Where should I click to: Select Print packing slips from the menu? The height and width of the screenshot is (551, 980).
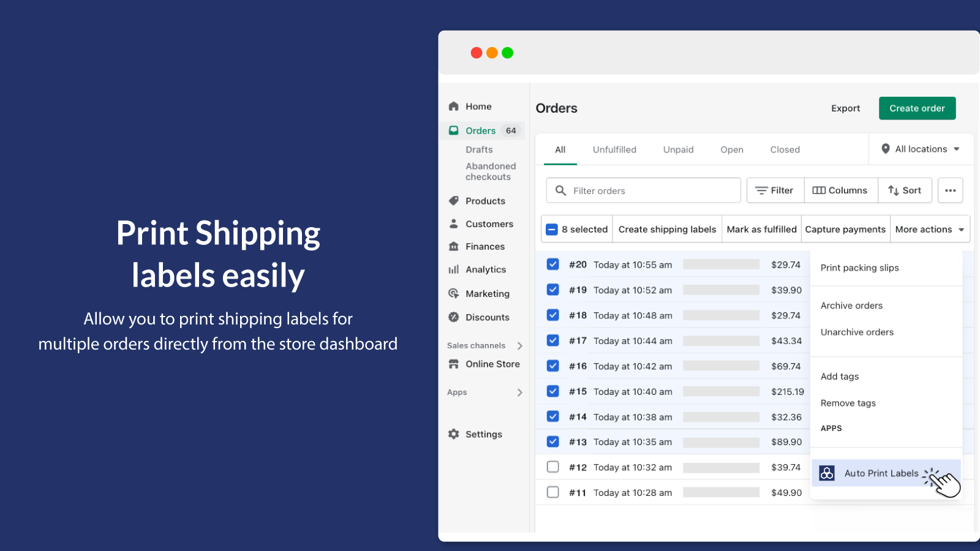tap(859, 268)
